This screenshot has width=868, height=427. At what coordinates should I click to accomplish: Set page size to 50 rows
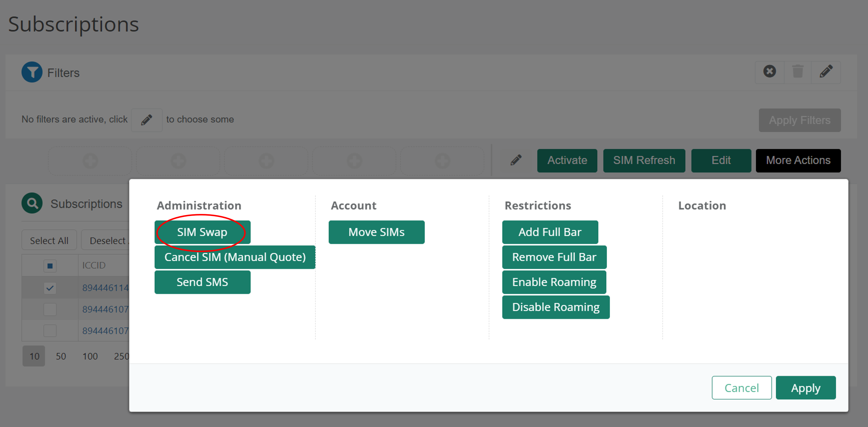(61, 356)
